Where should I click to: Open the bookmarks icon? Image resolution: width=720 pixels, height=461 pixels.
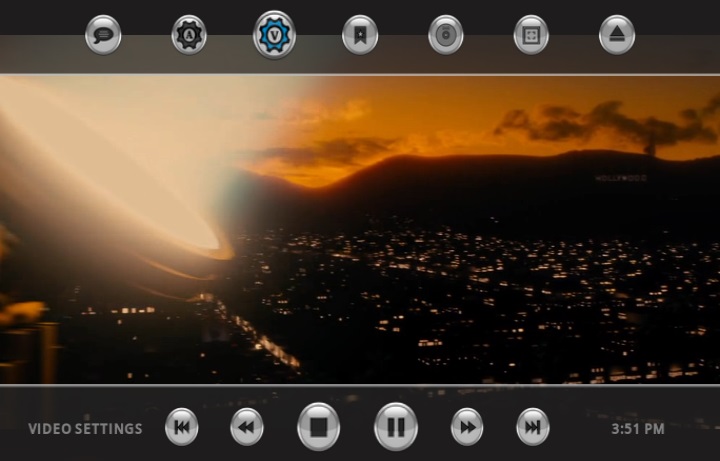360,35
